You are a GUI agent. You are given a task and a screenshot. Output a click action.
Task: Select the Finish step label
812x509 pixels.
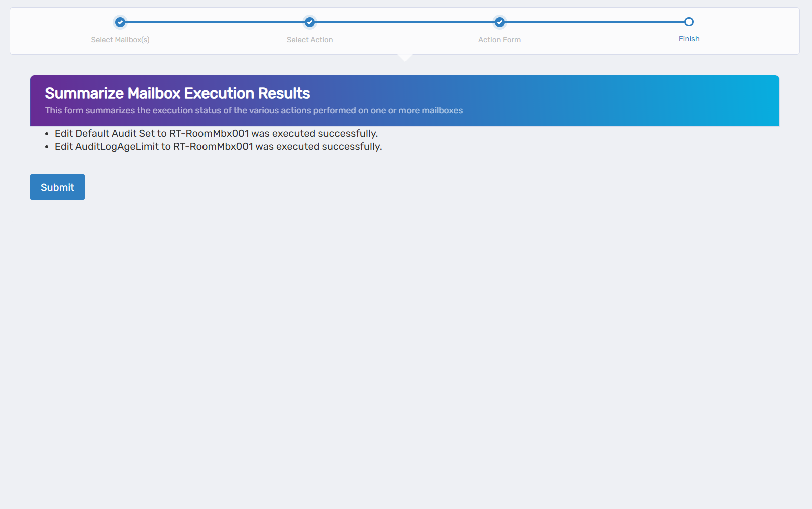(x=689, y=38)
